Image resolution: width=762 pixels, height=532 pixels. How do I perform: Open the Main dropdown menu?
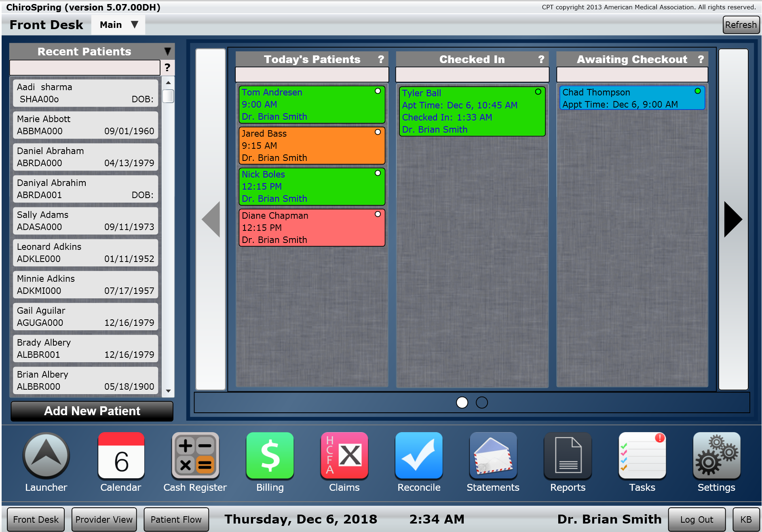coord(118,25)
